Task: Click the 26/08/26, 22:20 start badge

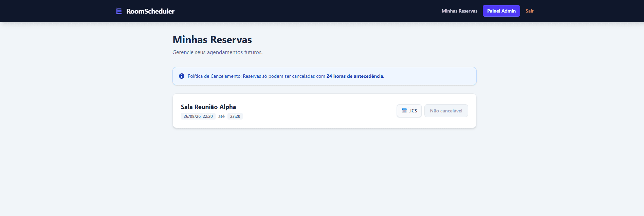Action: tap(198, 116)
